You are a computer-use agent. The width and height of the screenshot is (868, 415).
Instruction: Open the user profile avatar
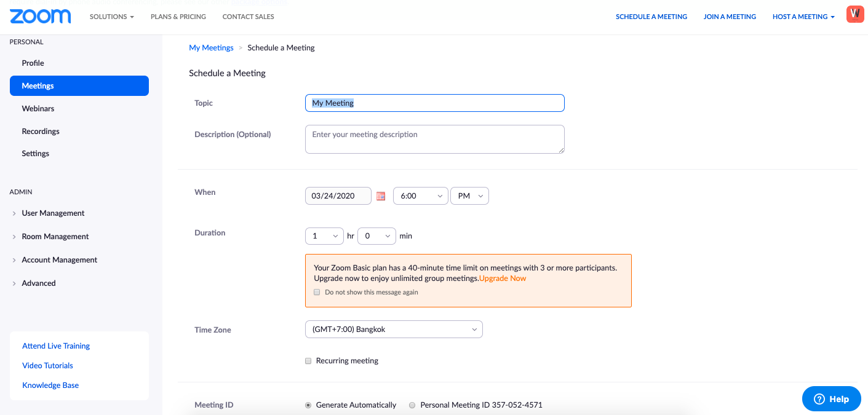tap(855, 14)
